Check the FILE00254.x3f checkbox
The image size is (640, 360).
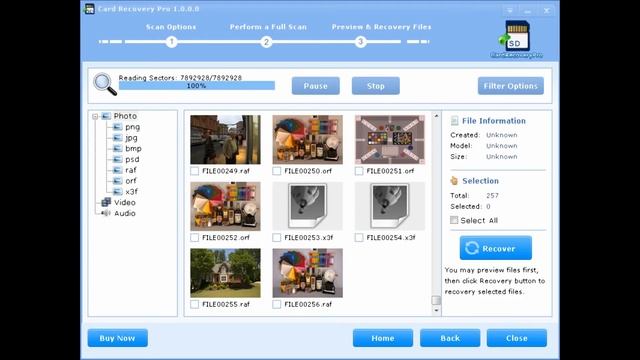pos(359,238)
